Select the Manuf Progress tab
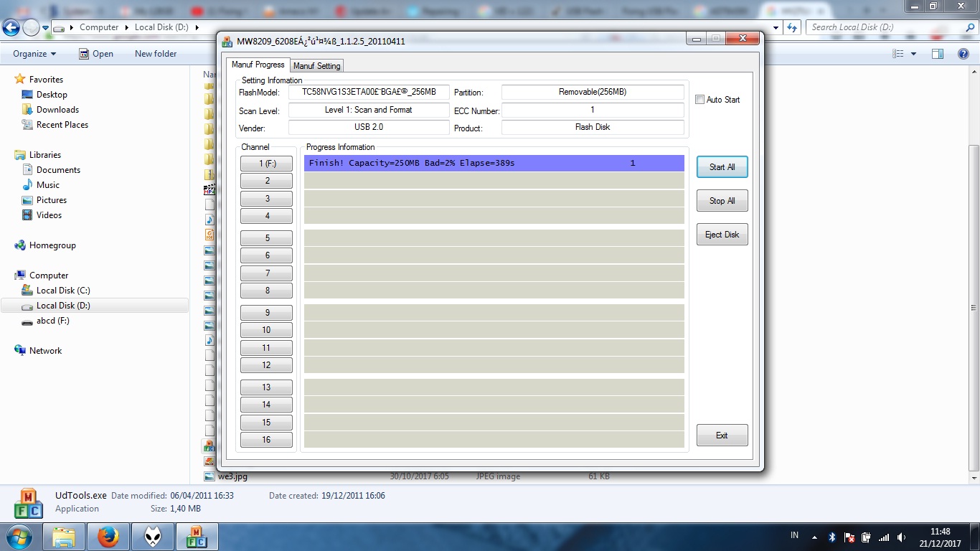The height and width of the screenshot is (551, 980). point(258,65)
